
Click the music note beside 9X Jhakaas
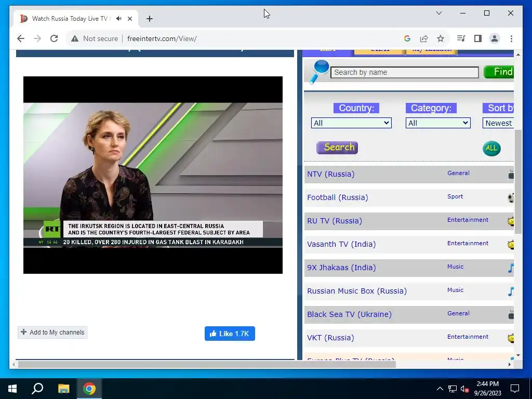pyautogui.click(x=511, y=268)
